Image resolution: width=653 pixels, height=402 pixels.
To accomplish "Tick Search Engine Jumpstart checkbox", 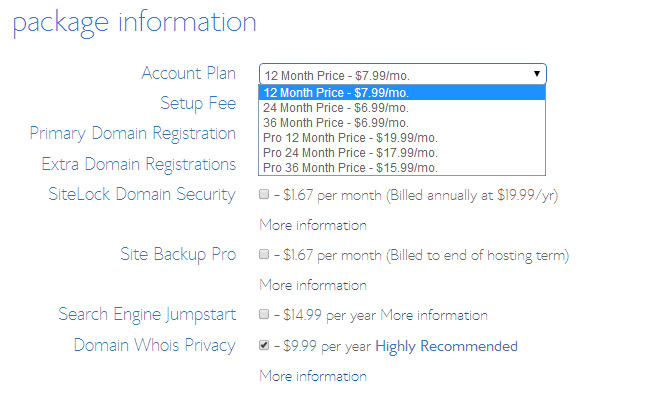I will pos(264,315).
